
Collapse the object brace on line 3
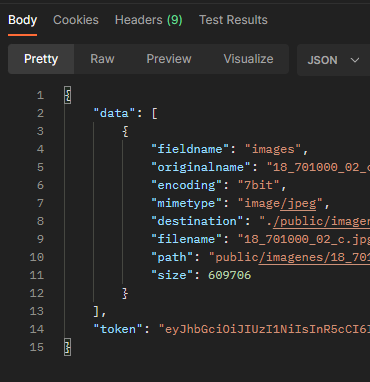(125, 131)
